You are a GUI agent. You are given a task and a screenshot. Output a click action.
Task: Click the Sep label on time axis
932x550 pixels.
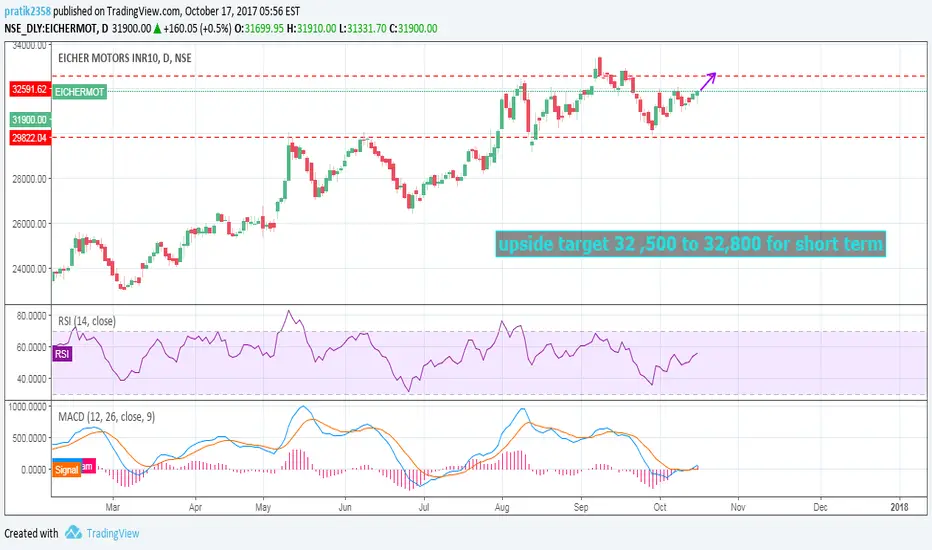click(x=581, y=507)
